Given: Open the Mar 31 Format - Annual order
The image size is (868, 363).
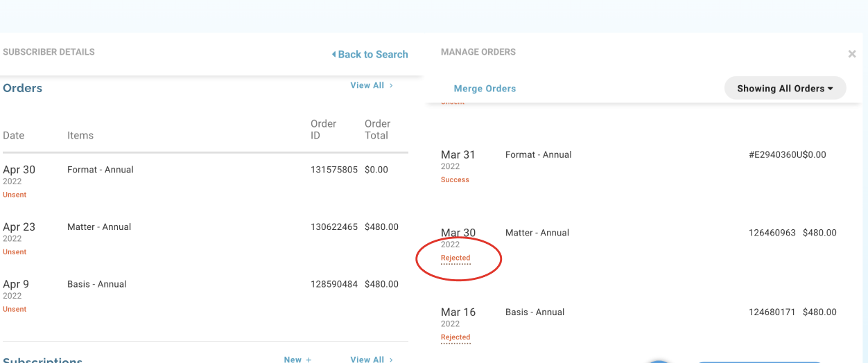Looking at the screenshot, I should (x=538, y=155).
